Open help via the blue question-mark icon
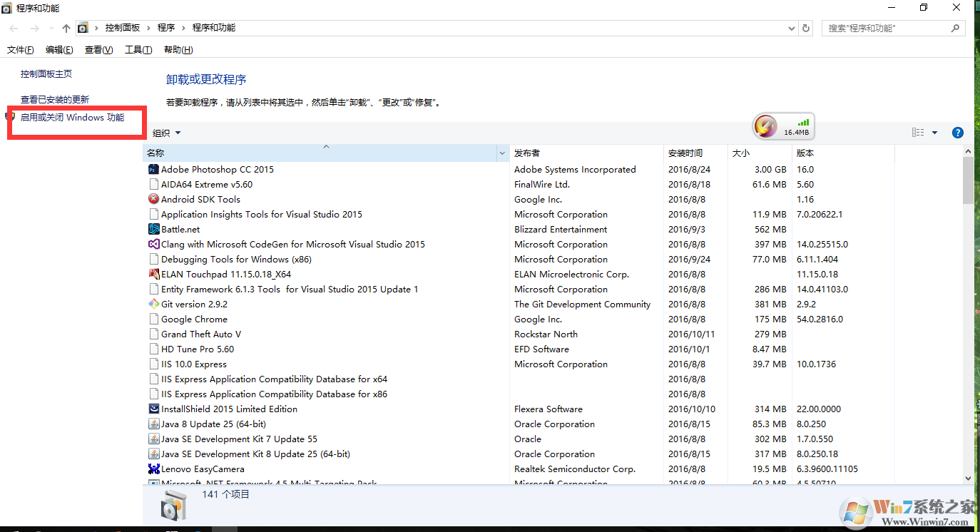The image size is (980, 532). (957, 132)
